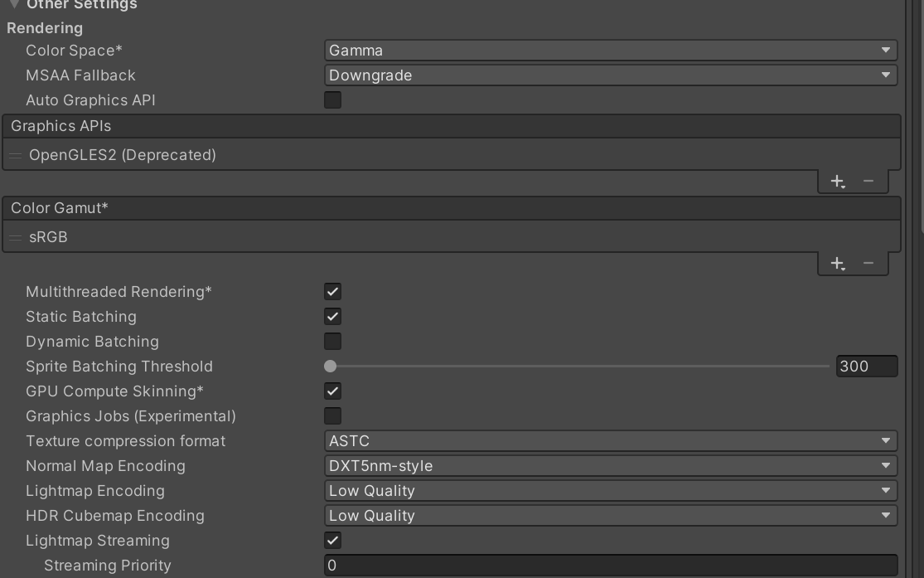This screenshot has height=578, width=924.
Task: Grab the OpenGLES2 row reorder handle
Action: click(x=15, y=155)
